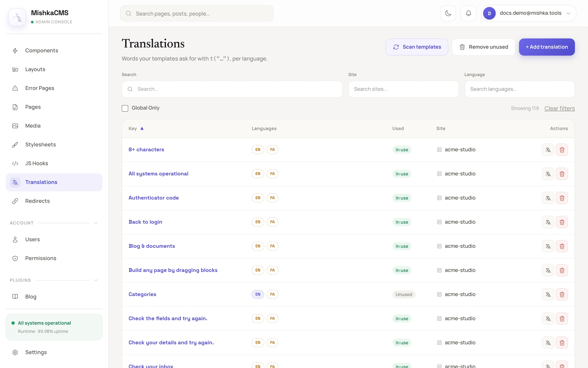This screenshot has width=588, height=368.
Task: Click the MishkaCMS bird logo
Action: tap(17, 17)
